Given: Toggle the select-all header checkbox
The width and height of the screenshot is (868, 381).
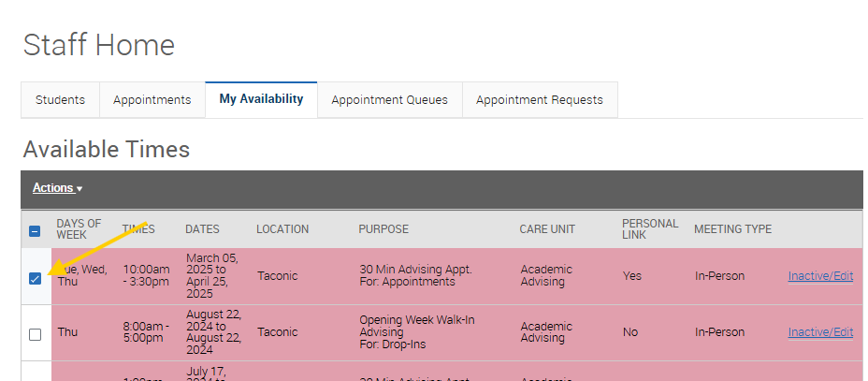Looking at the screenshot, I should click(36, 230).
